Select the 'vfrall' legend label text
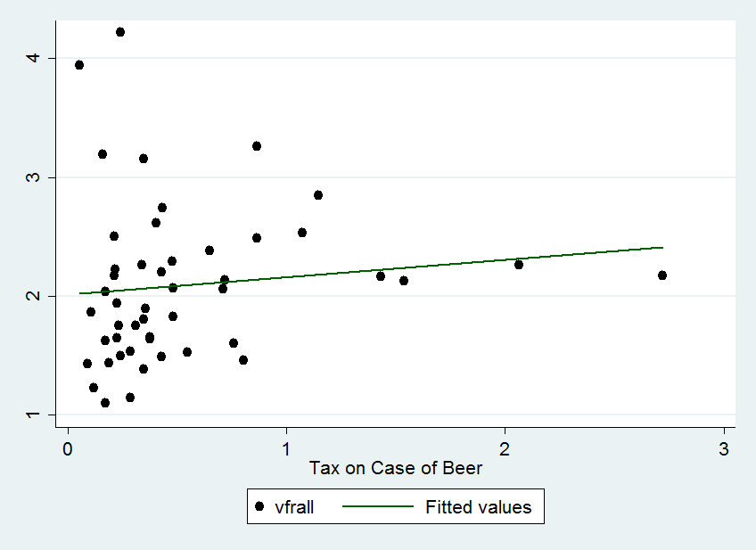756x550 pixels. (x=292, y=507)
